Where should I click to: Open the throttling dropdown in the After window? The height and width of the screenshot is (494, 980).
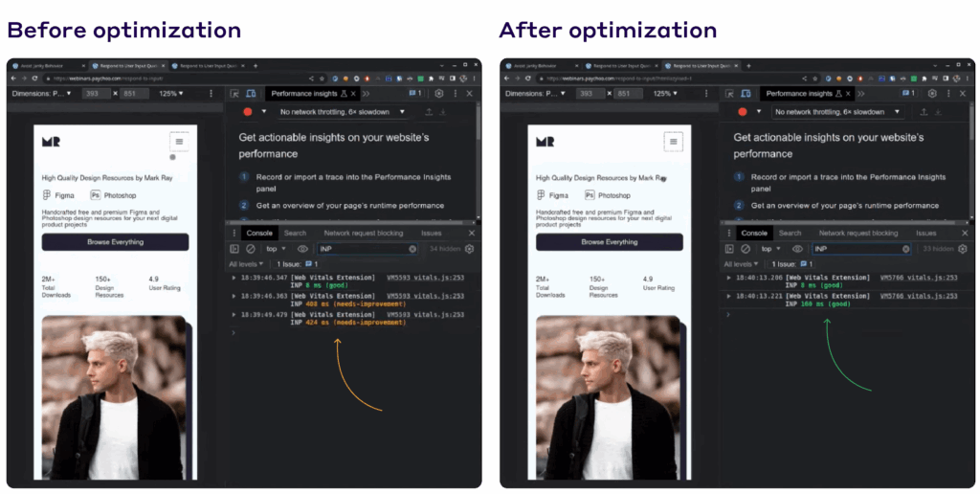click(x=837, y=112)
